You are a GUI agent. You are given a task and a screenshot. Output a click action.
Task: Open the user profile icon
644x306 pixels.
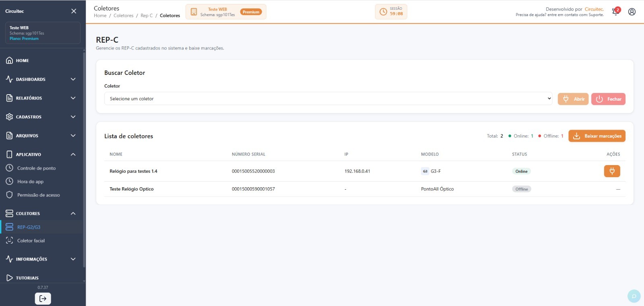pyautogui.click(x=632, y=12)
